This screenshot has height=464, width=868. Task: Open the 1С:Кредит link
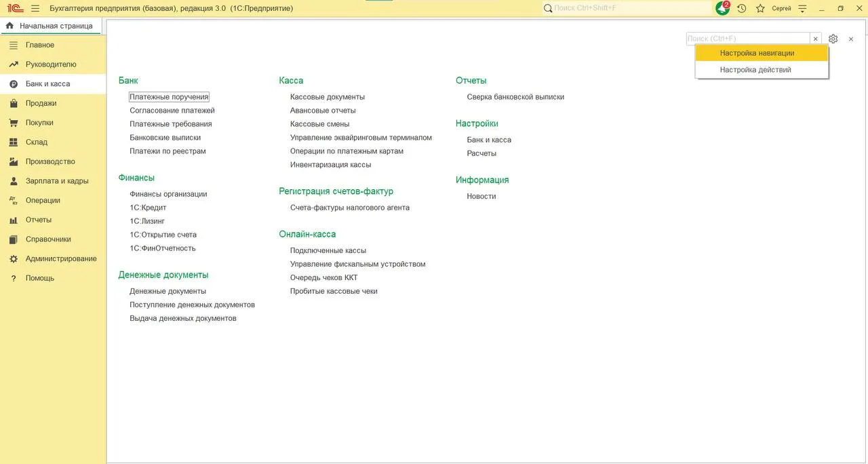pyautogui.click(x=148, y=208)
